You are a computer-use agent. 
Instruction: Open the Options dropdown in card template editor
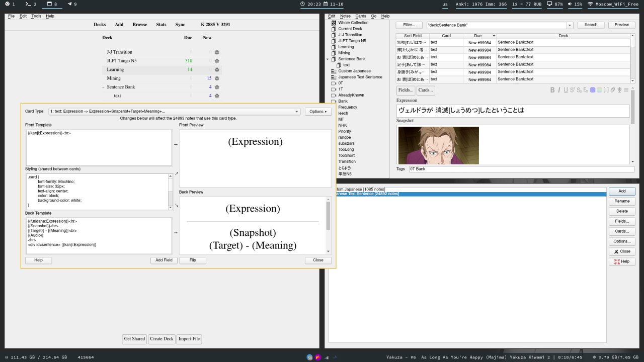(x=318, y=112)
